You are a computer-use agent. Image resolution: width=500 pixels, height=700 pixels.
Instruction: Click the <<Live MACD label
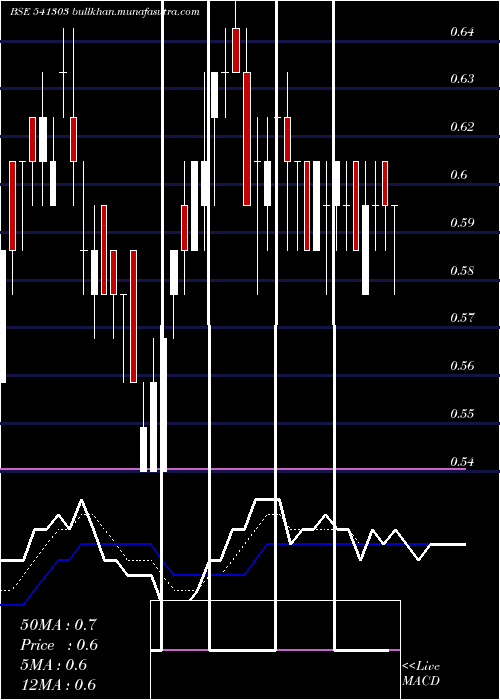[421, 674]
